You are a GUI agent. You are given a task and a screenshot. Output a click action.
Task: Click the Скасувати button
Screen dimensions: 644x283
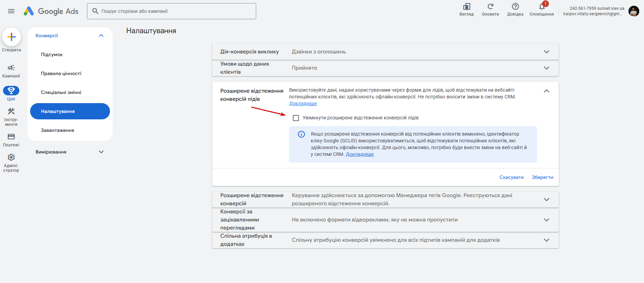511,177
